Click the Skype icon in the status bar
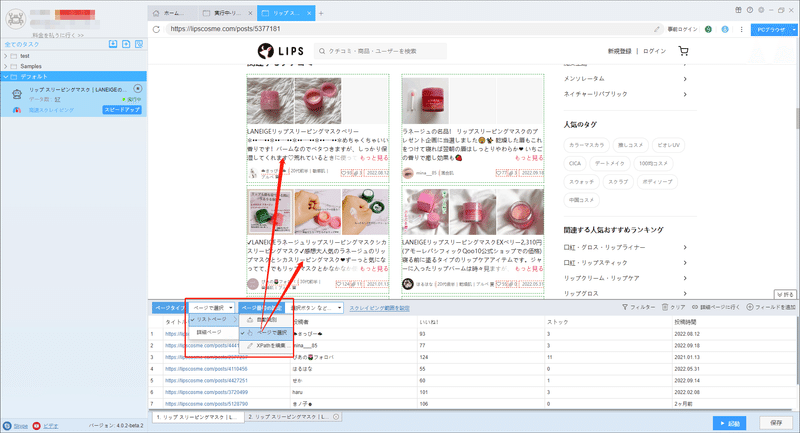The height and width of the screenshot is (433, 800). point(7,426)
